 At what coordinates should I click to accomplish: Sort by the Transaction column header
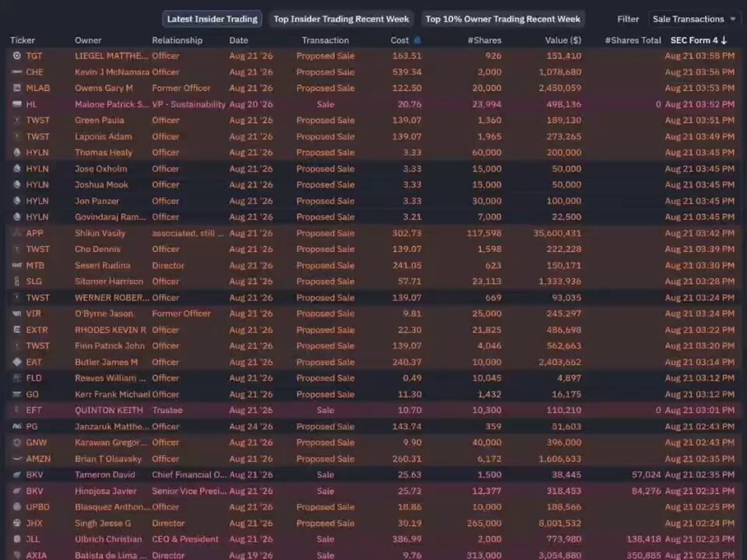tap(325, 40)
